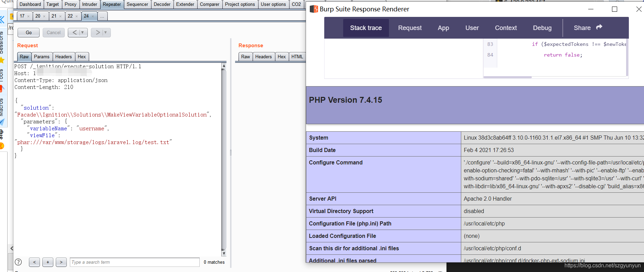Close repeater tab 17 with its x
Image resolution: width=644 pixels, height=272 pixels.
[28, 16]
